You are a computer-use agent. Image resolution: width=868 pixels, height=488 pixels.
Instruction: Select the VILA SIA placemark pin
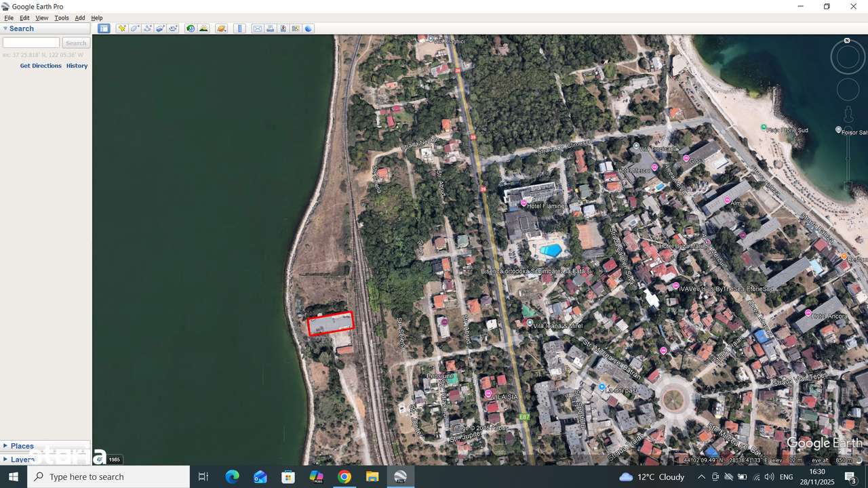point(488,393)
